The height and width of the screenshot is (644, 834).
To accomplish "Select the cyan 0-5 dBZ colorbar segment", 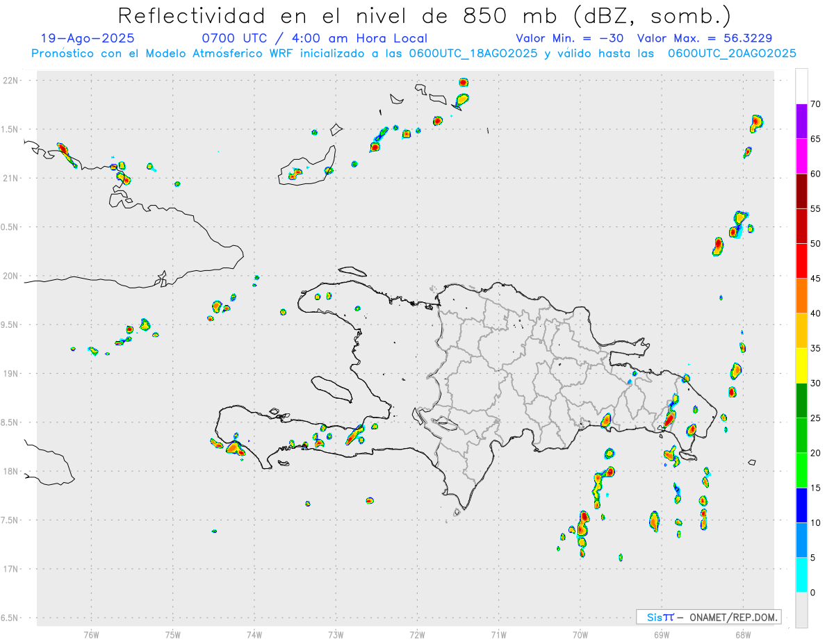I will click(801, 575).
